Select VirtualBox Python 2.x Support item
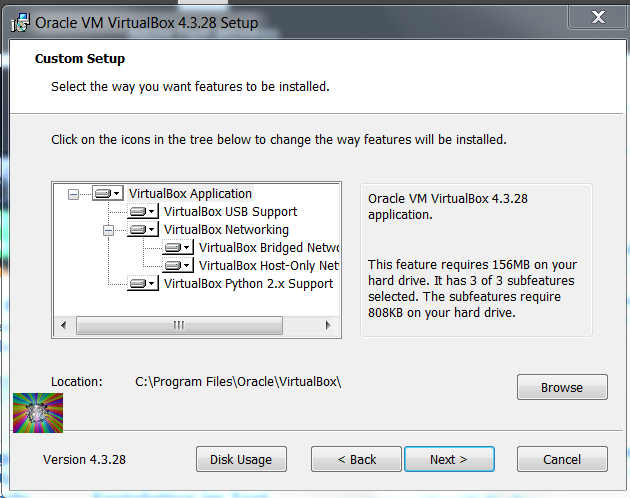Image resolution: width=630 pixels, height=498 pixels. click(x=248, y=284)
